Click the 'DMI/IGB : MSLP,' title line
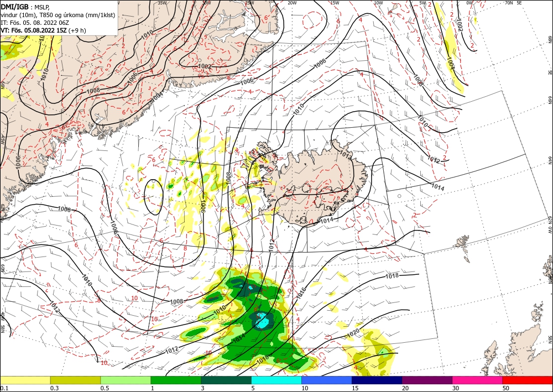Image resolution: width=553 pixels, height=392 pixels. click(25, 7)
